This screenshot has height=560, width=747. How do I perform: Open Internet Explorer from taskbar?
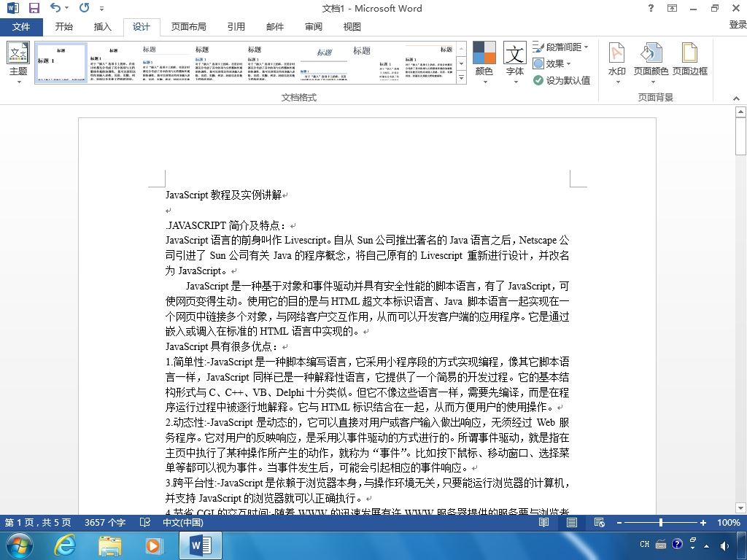pyautogui.click(x=64, y=545)
